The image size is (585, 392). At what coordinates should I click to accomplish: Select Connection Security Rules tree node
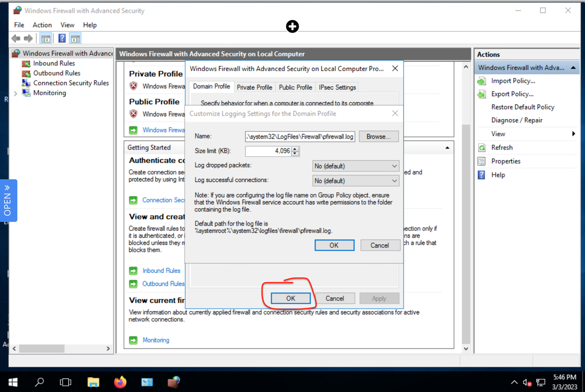pyautogui.click(x=71, y=83)
